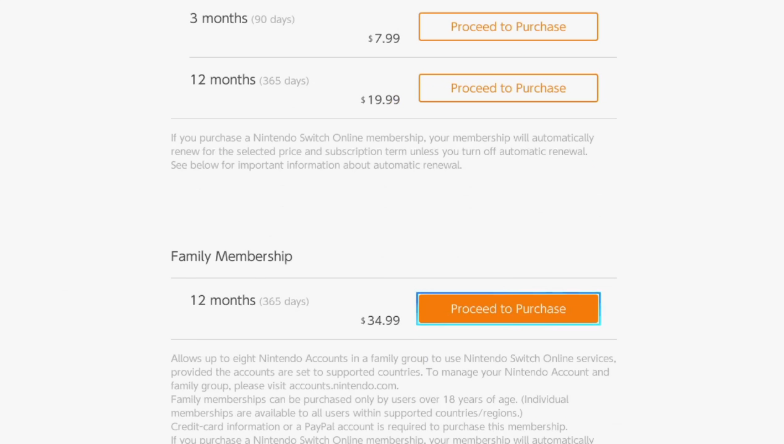Choose Proceed to Purchase for the $19.99 plan
Screen dimensions: 784x444
(508, 88)
